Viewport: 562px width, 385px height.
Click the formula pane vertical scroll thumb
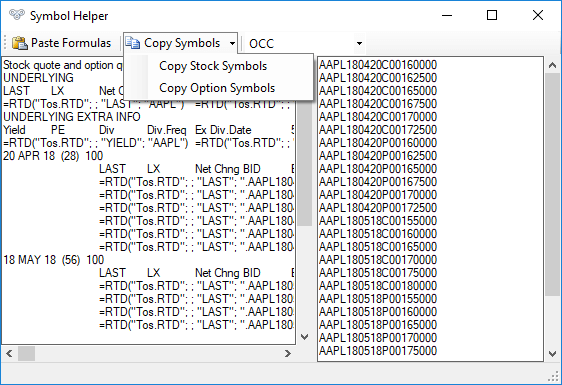[x=305, y=163]
